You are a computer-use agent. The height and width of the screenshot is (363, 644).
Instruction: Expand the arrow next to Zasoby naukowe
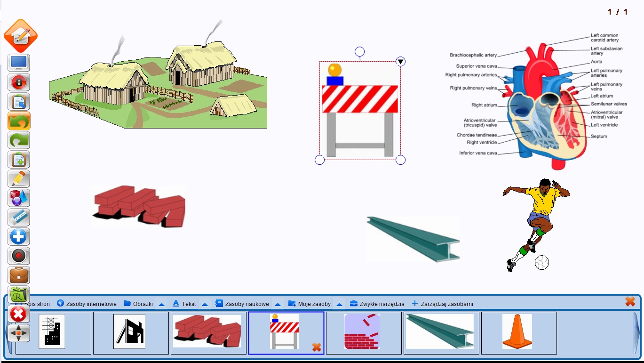[278, 304]
